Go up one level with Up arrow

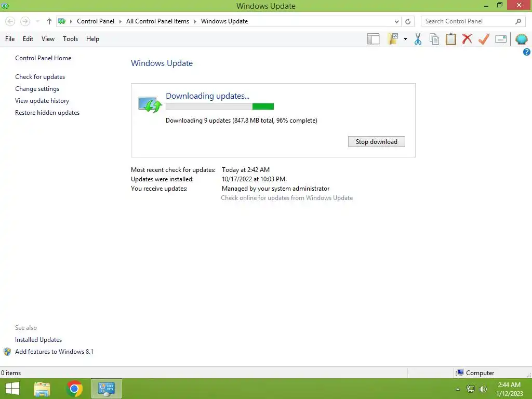coord(49,21)
